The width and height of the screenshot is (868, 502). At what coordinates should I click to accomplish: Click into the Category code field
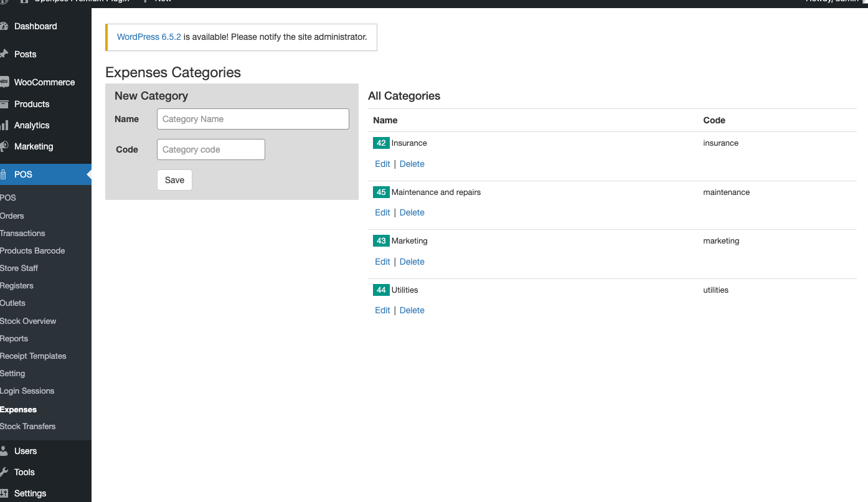pos(210,149)
